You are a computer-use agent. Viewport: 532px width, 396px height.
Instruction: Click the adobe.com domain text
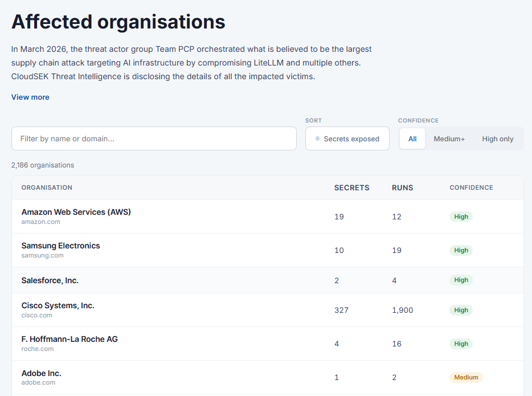pos(38,382)
